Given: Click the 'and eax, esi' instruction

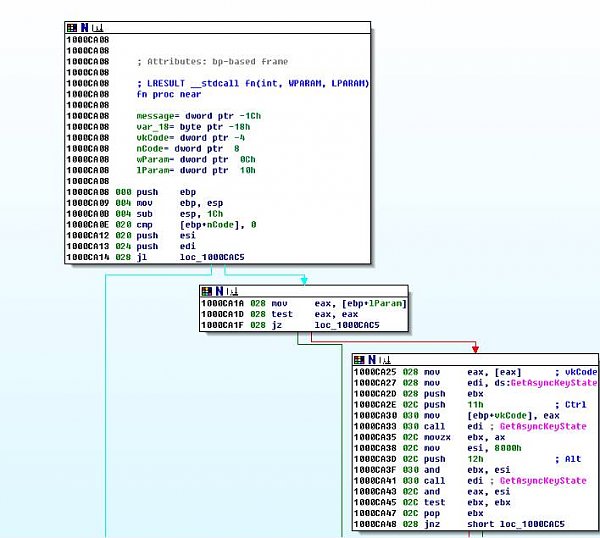Looking at the screenshot, I should pyautogui.click(x=467, y=492).
